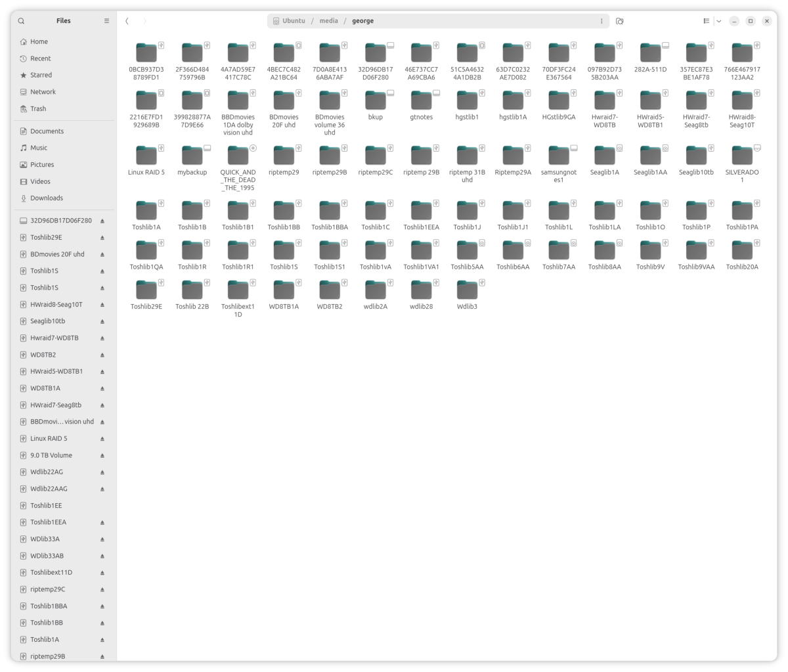Eject the riptemp29C drive in the sidebar
This screenshot has width=788, height=672.
(x=102, y=589)
